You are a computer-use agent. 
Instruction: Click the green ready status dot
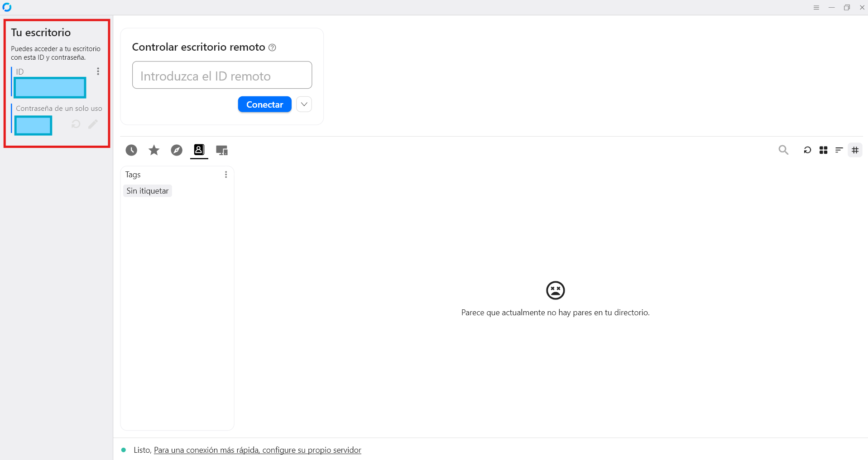(x=124, y=450)
